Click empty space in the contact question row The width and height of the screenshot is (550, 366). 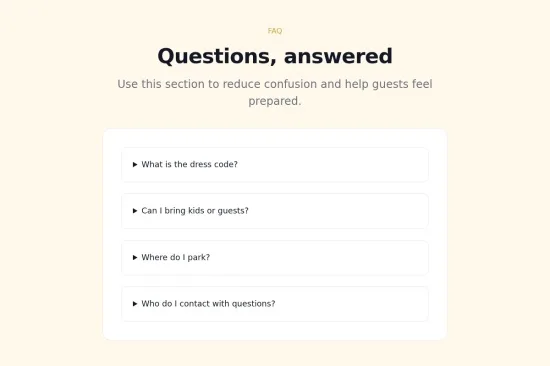351,304
